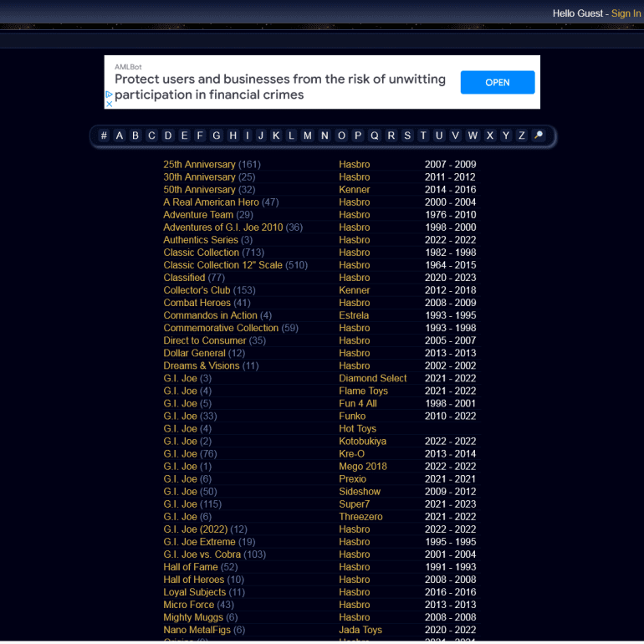Open the 25th Anniversary series
644x644 pixels.
click(x=199, y=165)
